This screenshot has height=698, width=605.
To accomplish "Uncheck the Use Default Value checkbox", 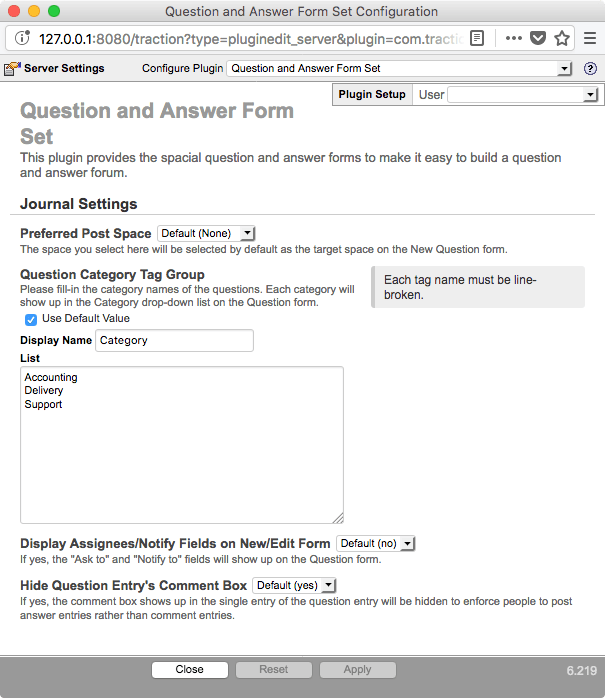I will coord(31,319).
